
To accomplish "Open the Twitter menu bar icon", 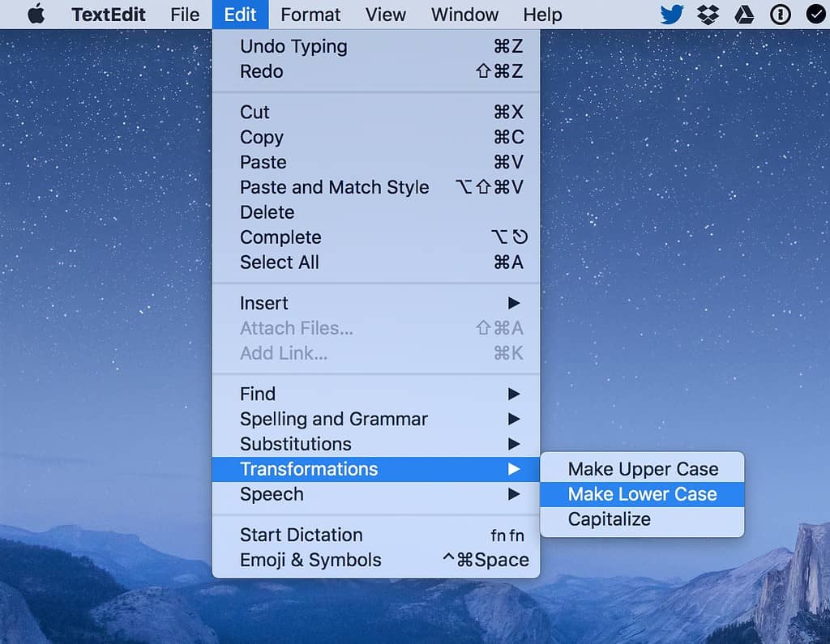I will 670,14.
